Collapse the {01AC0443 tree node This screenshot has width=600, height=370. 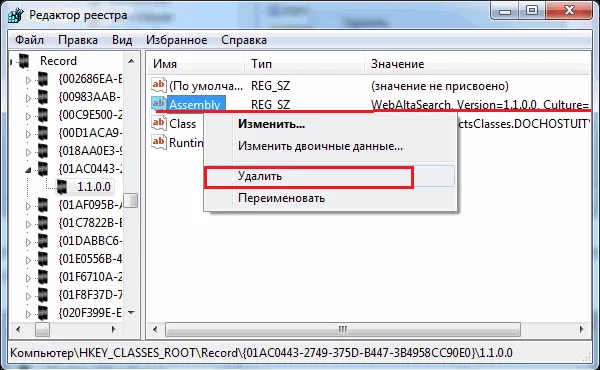point(28,170)
